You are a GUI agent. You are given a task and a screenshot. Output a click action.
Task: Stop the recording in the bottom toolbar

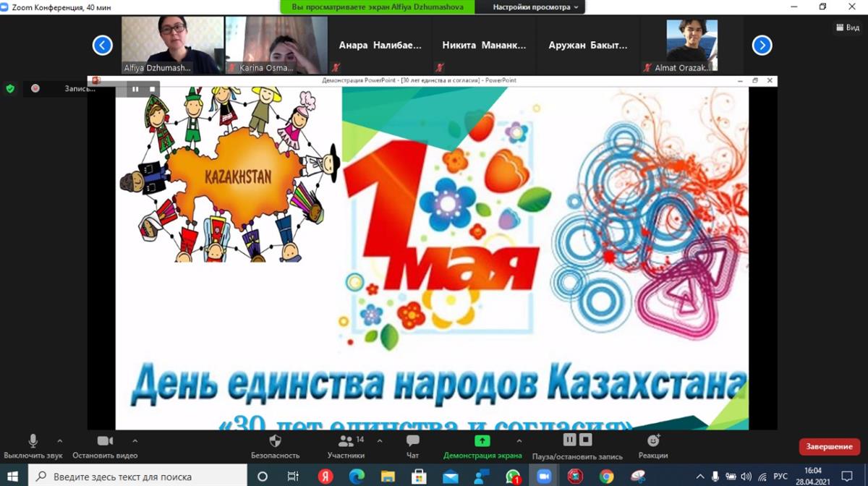[x=585, y=440]
